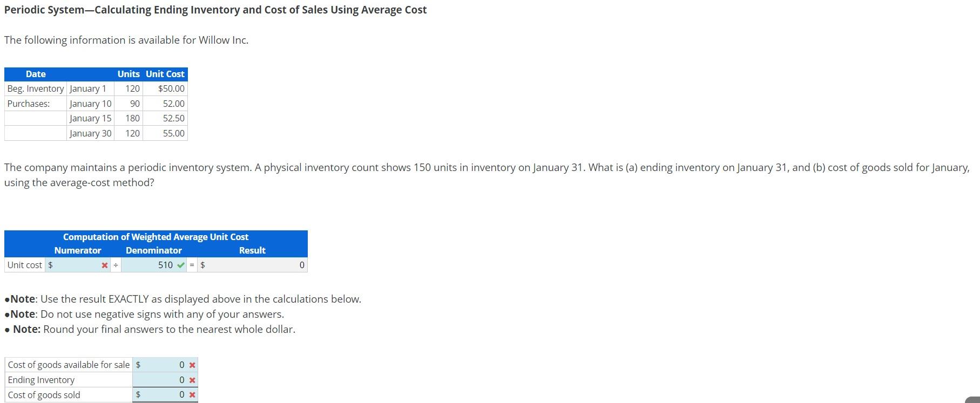Click the Cost of goods sold answer field
Image resolution: width=980 pixels, height=403 pixels.
pyautogui.click(x=165, y=394)
